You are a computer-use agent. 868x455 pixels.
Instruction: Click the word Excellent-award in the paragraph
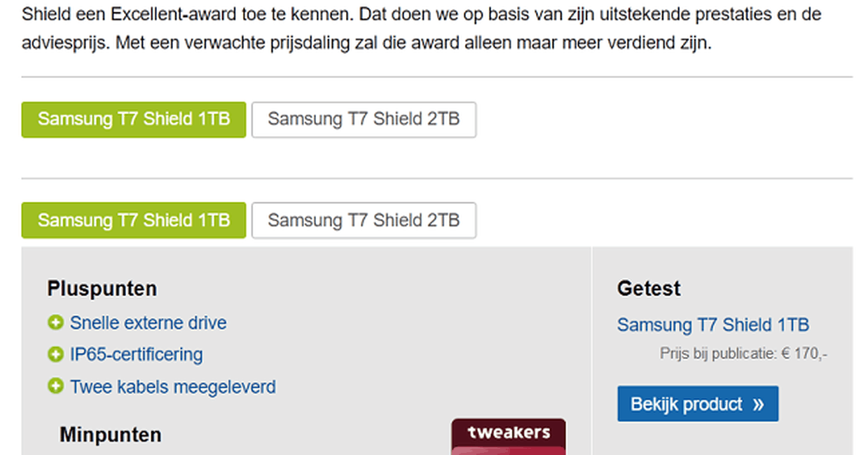(x=135, y=14)
